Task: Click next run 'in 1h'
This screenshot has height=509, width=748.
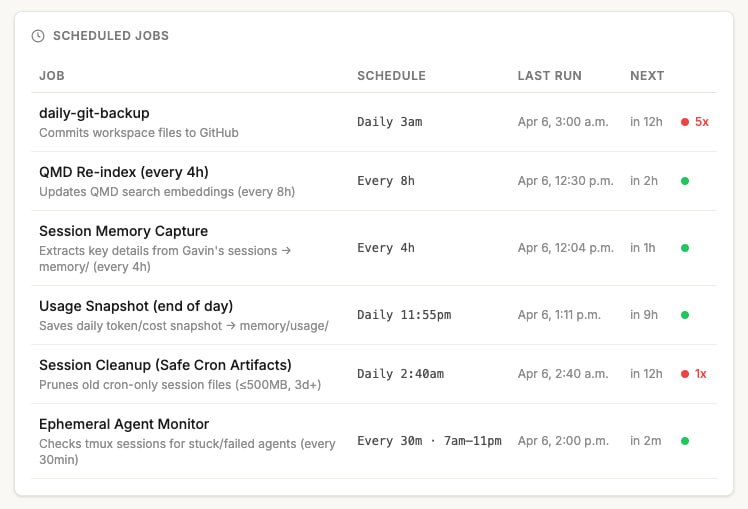Action: coord(643,248)
